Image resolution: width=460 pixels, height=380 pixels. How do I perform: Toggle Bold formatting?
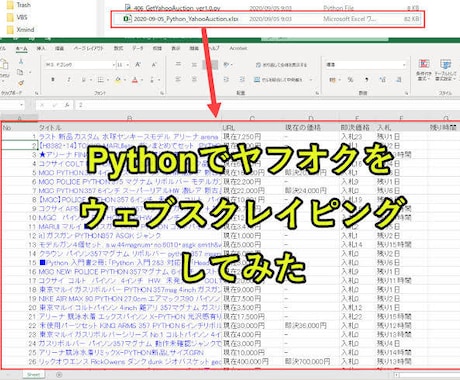pyautogui.click(x=53, y=80)
